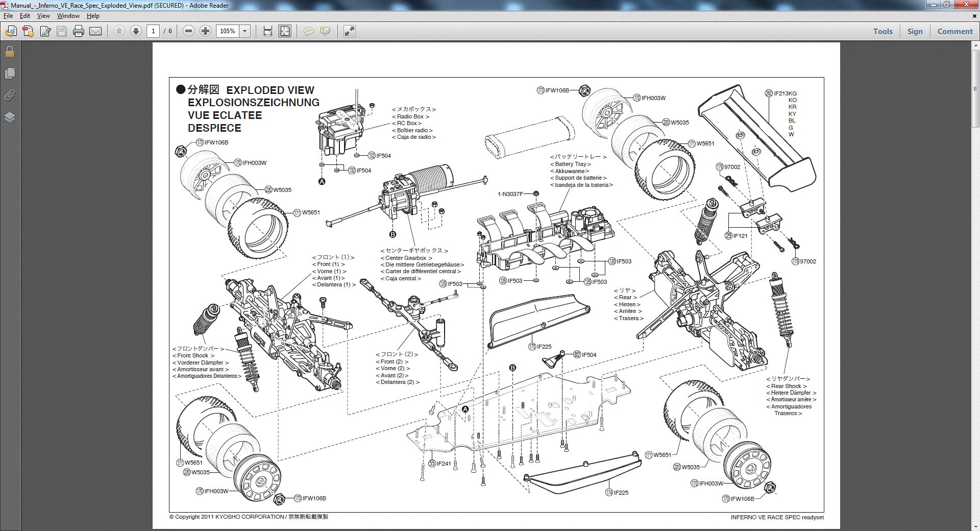Click the Adobe Reader title bar icon
Image resolution: width=980 pixels, height=531 pixels.
point(5,5)
